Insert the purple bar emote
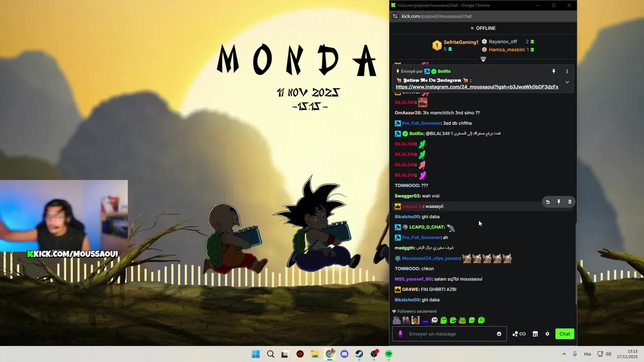Viewport: 644px width, 362px height. [425, 320]
